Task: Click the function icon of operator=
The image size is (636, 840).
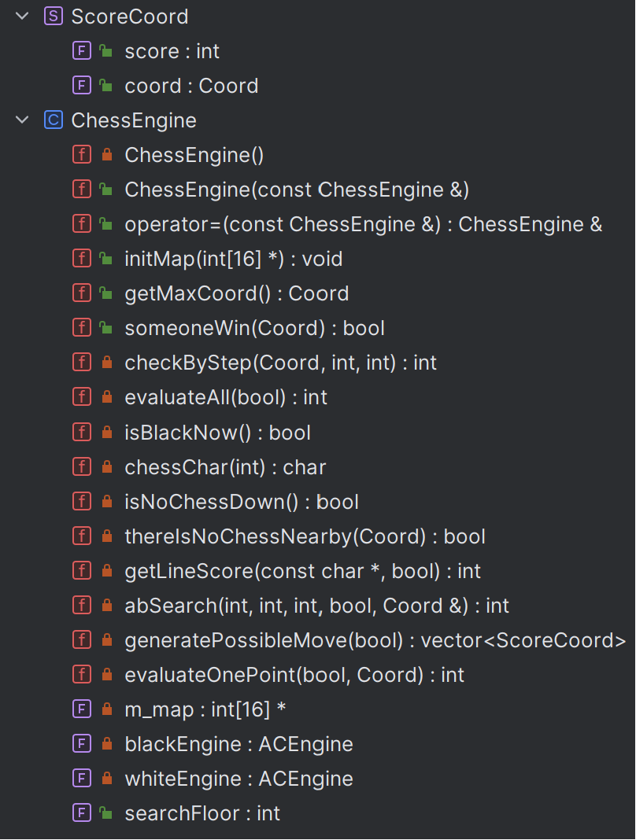Action: pos(82,224)
